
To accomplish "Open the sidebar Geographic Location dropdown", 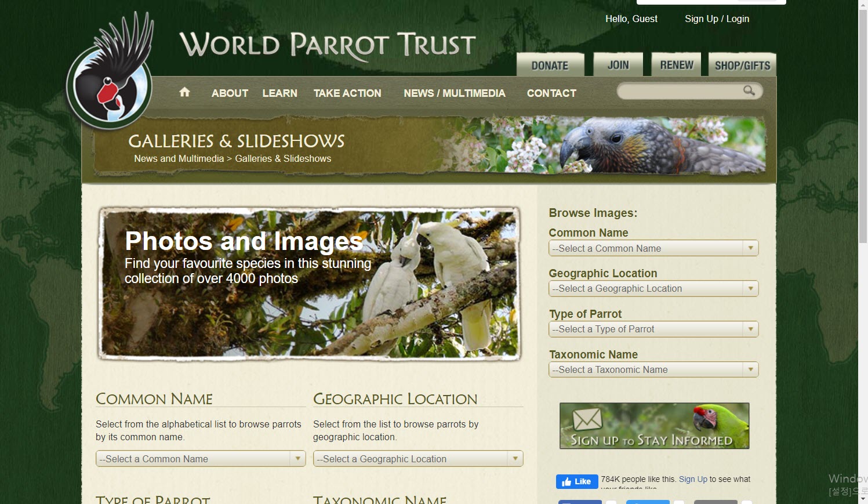I will coord(653,288).
